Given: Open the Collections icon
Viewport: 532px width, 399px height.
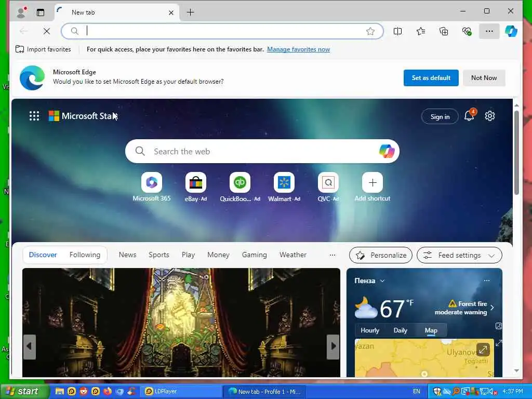Looking at the screenshot, I should pyautogui.click(x=444, y=31).
